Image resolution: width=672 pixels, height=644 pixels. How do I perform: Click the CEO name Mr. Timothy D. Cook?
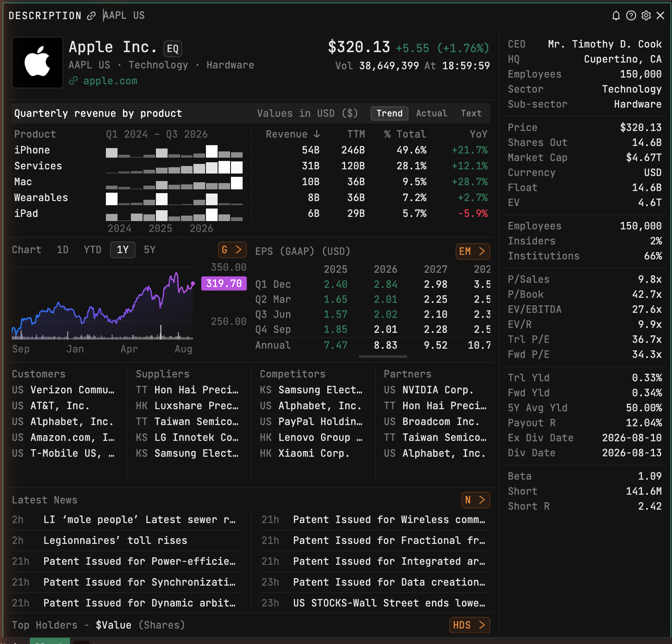click(x=604, y=44)
